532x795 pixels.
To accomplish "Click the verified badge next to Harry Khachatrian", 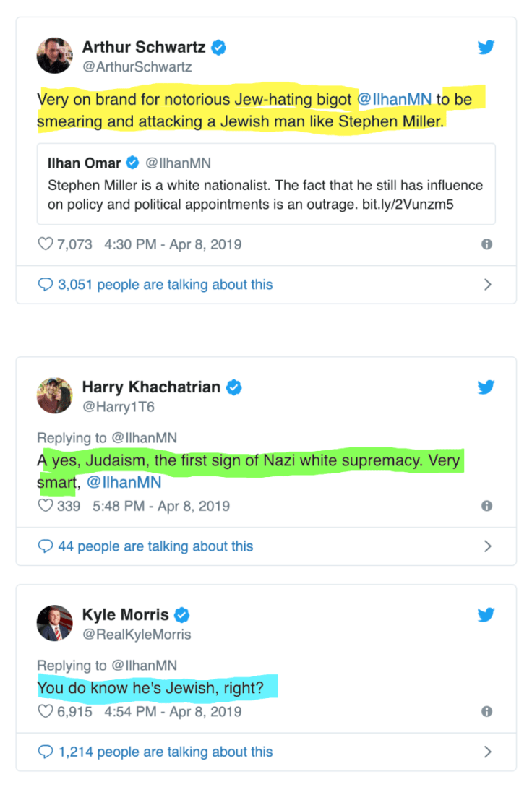I will pyautogui.click(x=233, y=387).
